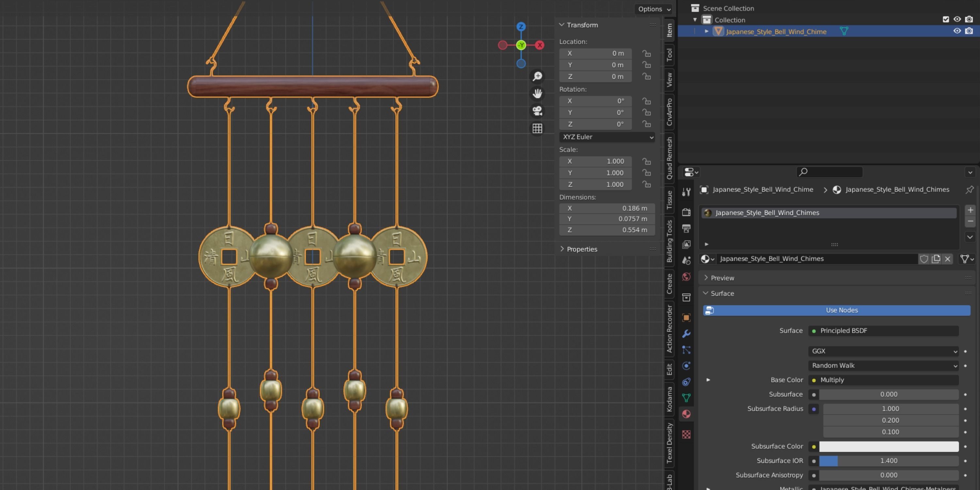This screenshot has width=980, height=490.
Task: Collapse the Surface panel
Action: [706, 293]
